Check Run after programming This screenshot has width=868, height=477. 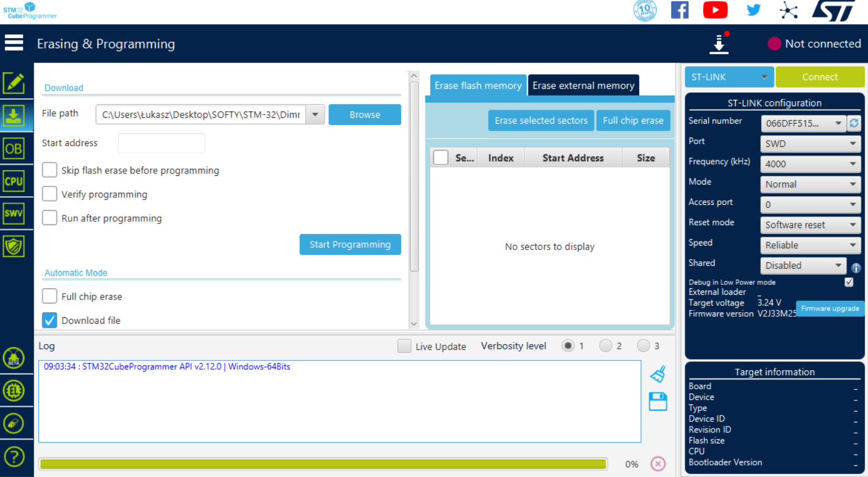click(x=49, y=217)
